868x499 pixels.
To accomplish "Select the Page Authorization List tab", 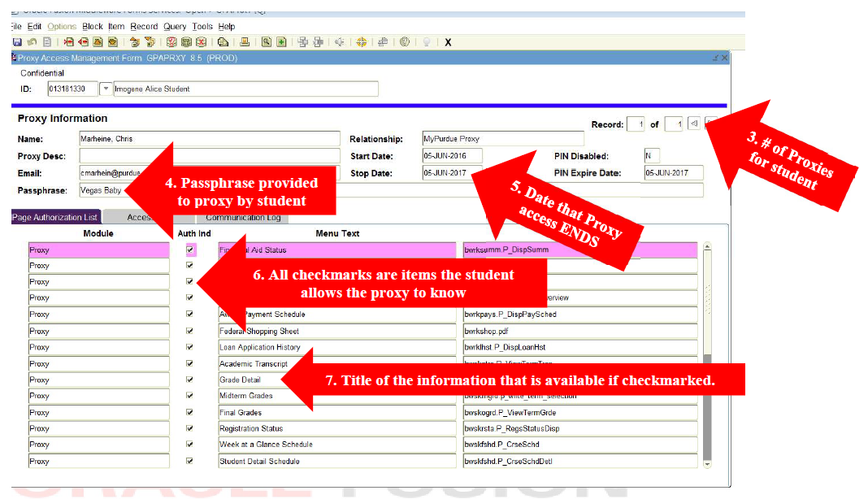I will click(54, 218).
